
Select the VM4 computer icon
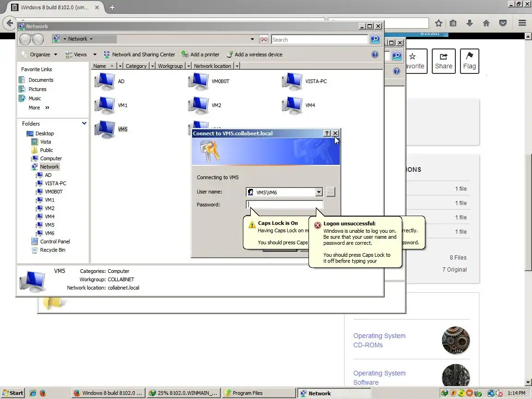(x=292, y=105)
